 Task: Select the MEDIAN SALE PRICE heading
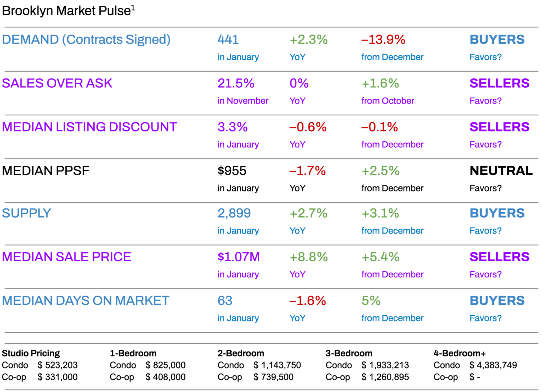coord(66,257)
